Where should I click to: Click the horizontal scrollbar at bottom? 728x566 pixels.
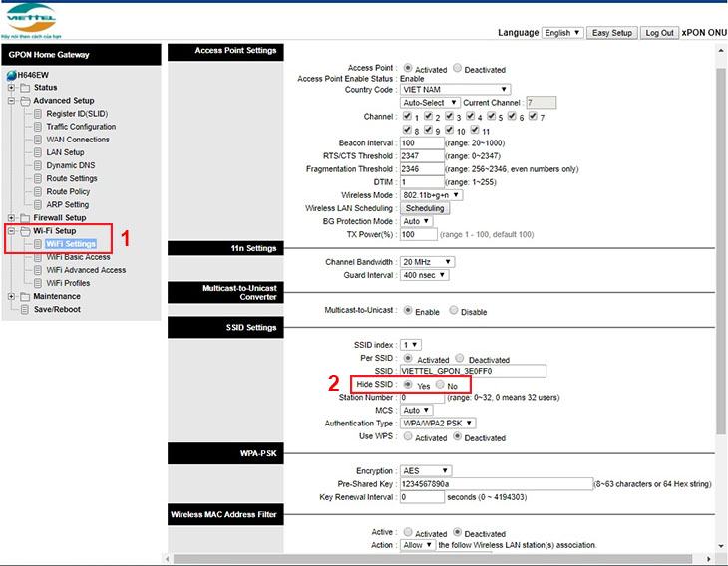tap(433, 559)
